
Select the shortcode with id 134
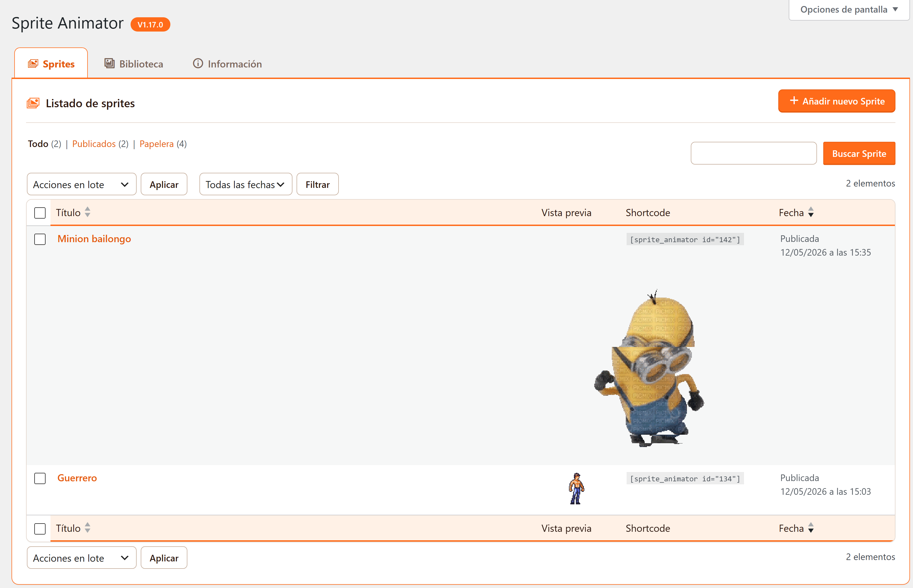coord(685,478)
